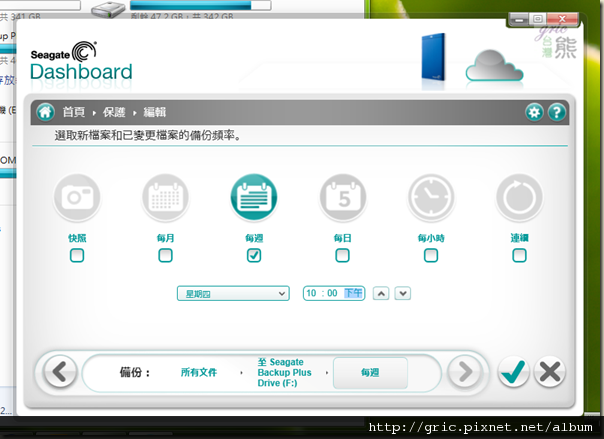Click the cloud storage icon
The image size is (604, 439).
(494, 65)
